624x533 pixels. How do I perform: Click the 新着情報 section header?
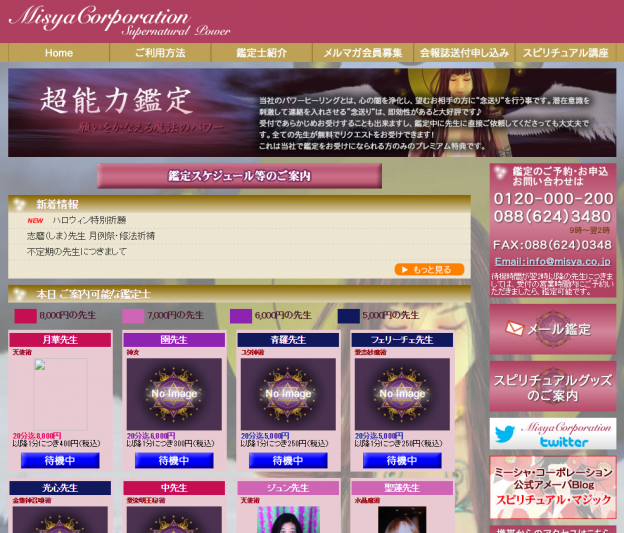(x=239, y=204)
